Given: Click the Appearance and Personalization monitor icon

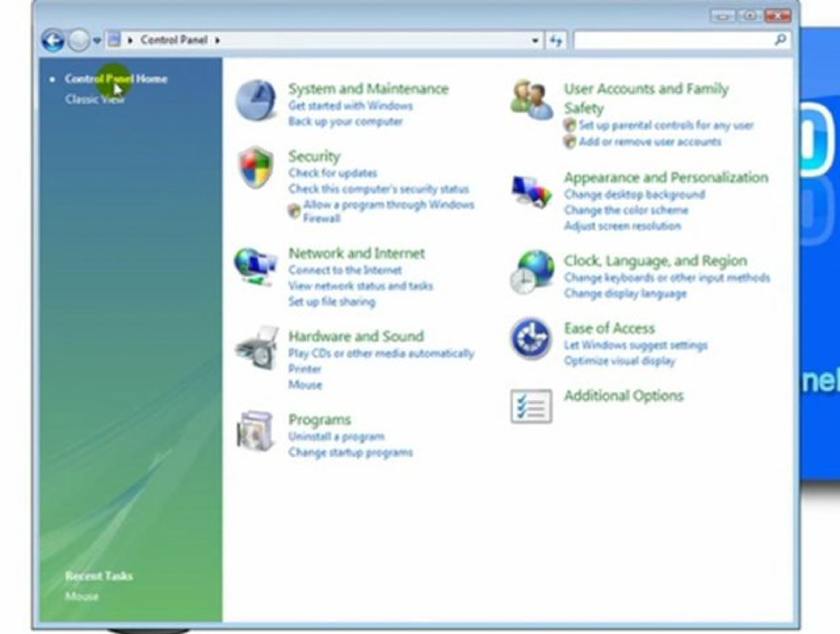Looking at the screenshot, I should tap(531, 191).
